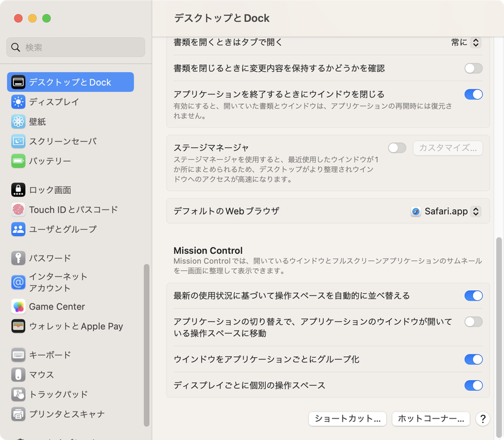
Task: Open ウォレットとApple Pay settings
Action: [x=18, y=327]
